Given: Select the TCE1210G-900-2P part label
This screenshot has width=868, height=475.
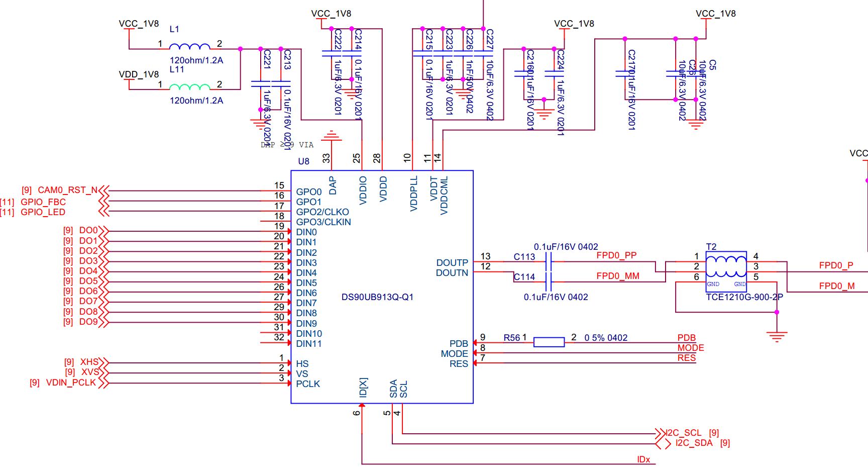Looking at the screenshot, I should pyautogui.click(x=744, y=297).
